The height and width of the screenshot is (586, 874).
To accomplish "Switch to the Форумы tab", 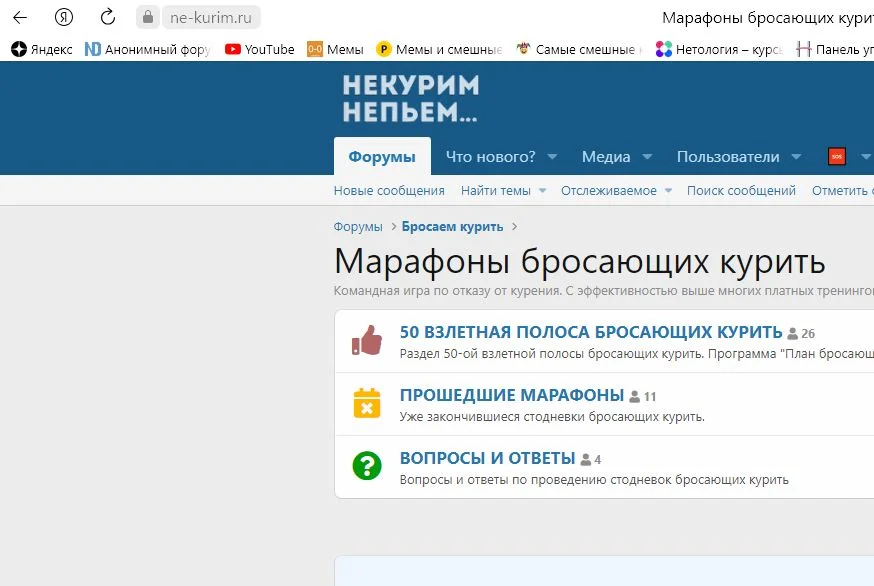I will click(x=380, y=156).
